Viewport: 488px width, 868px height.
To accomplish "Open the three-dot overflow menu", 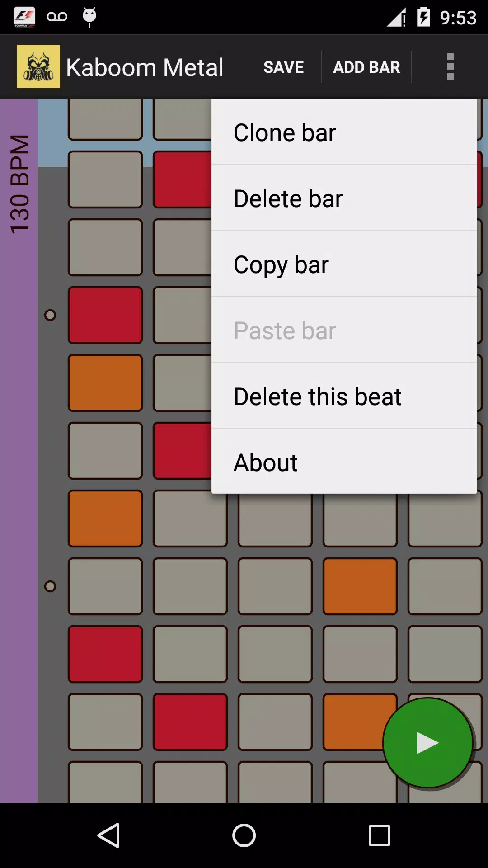I will pyautogui.click(x=450, y=66).
